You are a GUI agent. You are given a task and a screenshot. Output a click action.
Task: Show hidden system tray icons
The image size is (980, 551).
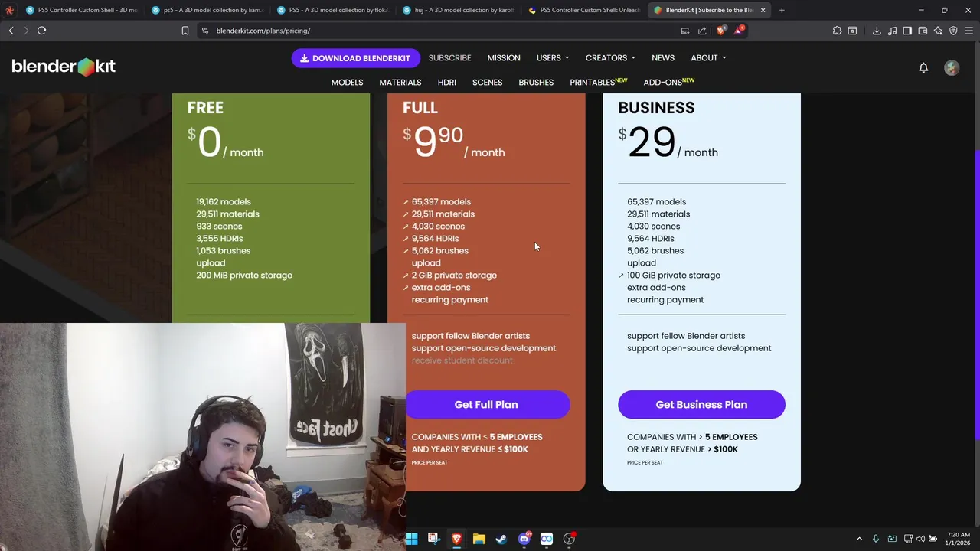859,539
